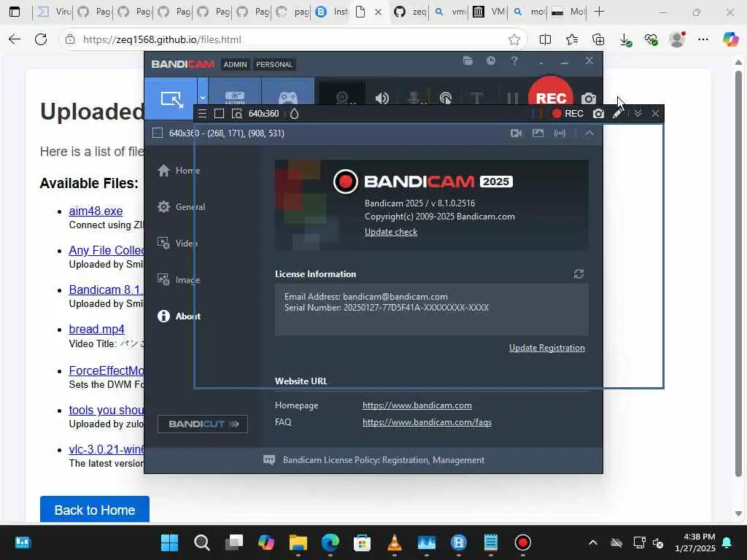
Task: Click the dashed rectangle selection icon
Action: [x=158, y=133]
